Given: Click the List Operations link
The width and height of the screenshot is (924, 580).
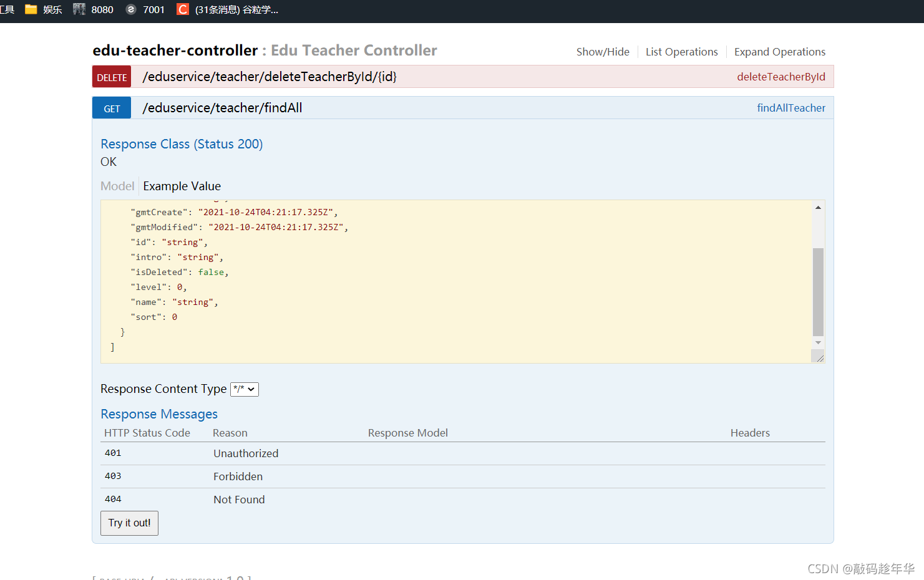Looking at the screenshot, I should tap(681, 52).
